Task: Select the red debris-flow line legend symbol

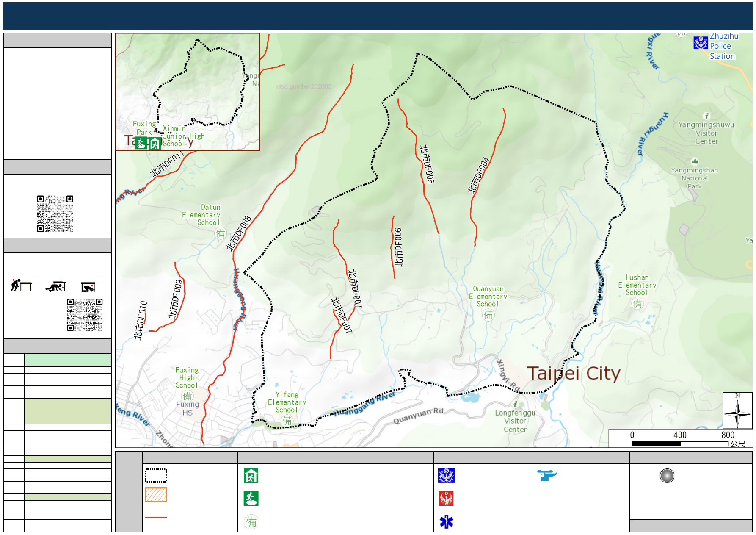Action: click(x=156, y=518)
